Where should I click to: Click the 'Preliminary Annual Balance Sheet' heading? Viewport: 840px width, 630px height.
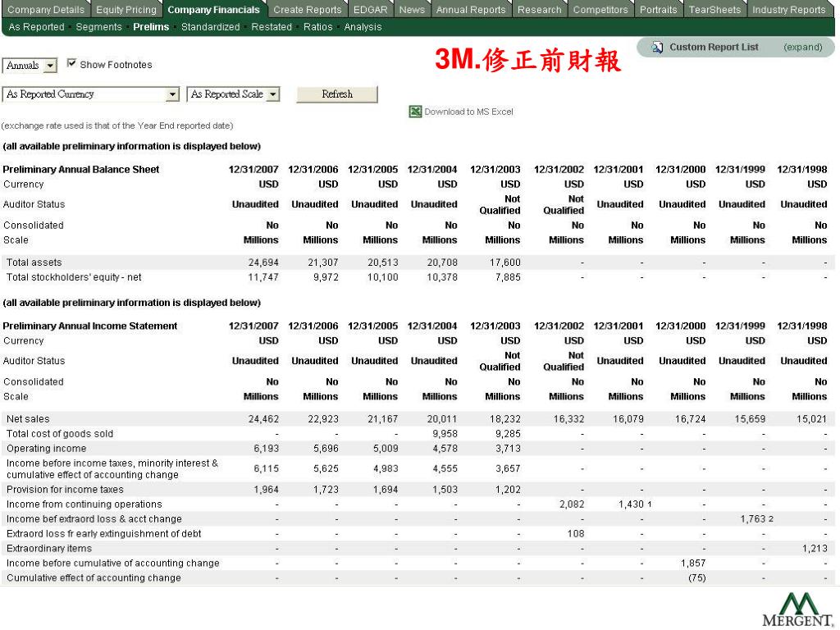(x=81, y=169)
